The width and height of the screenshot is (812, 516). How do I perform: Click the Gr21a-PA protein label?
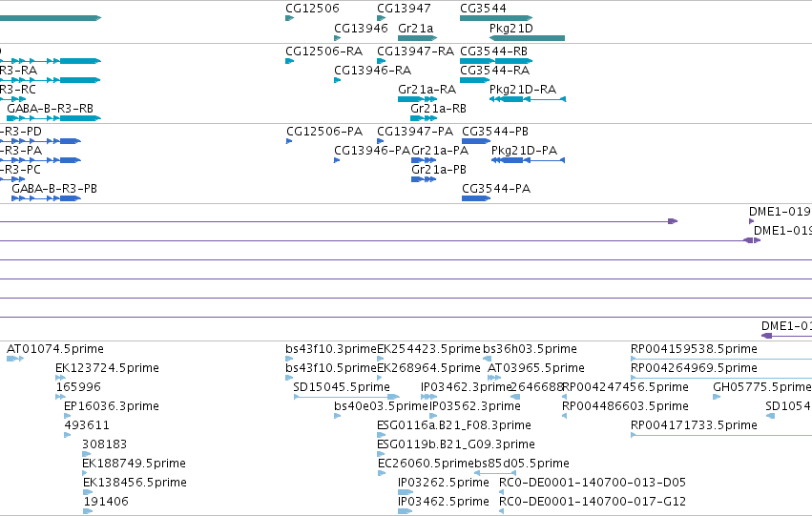(440, 151)
